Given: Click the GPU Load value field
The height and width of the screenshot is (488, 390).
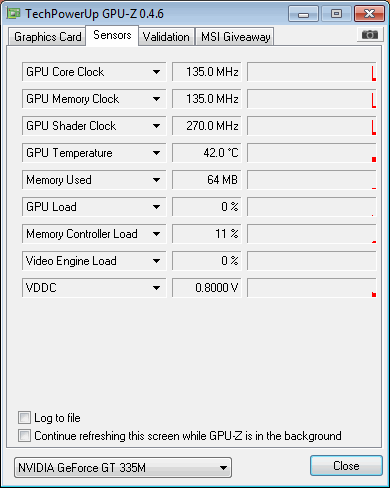Looking at the screenshot, I should pyautogui.click(x=207, y=207).
